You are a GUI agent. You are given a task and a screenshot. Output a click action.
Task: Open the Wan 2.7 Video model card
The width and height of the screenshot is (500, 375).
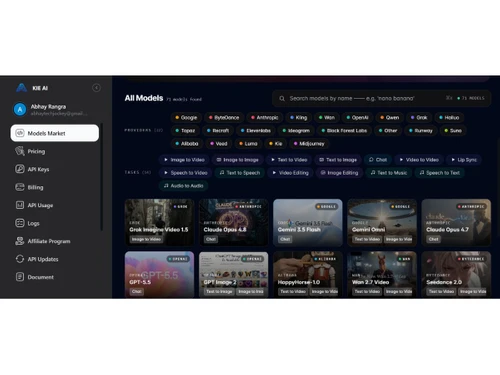pyautogui.click(x=382, y=274)
